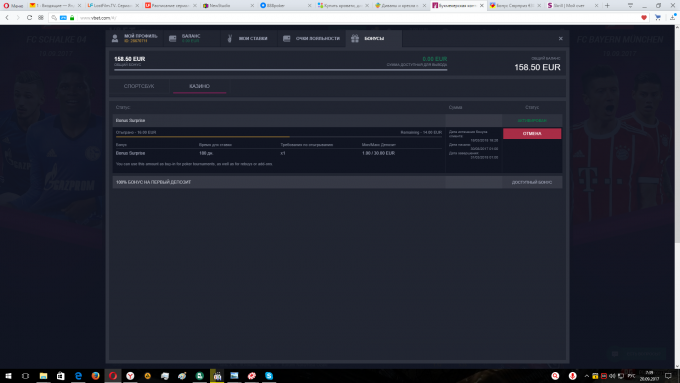Switch to the Спортсбук tab

tap(139, 86)
